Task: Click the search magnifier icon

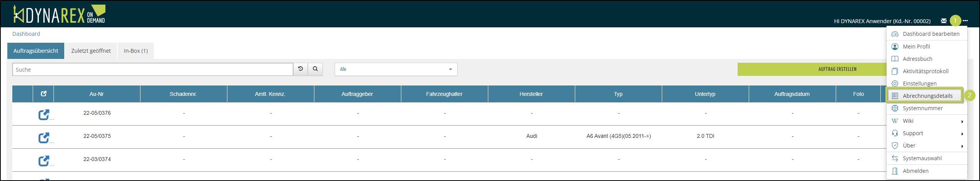Action: [x=315, y=69]
